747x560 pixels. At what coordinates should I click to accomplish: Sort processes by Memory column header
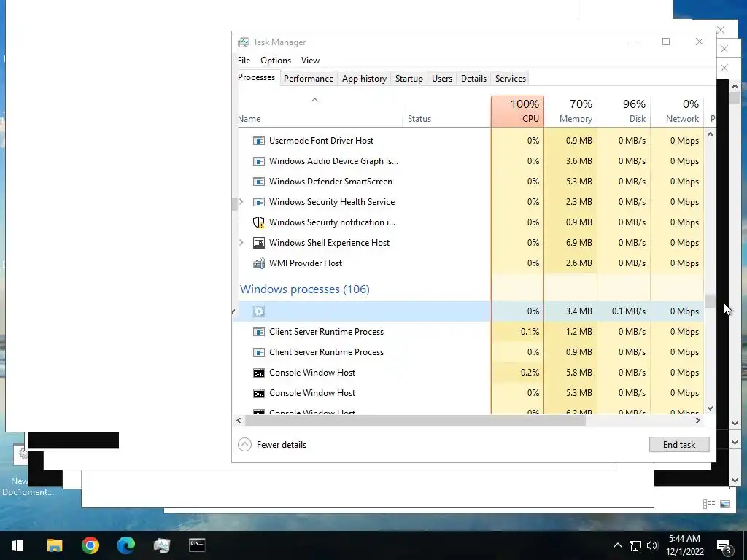coord(570,112)
